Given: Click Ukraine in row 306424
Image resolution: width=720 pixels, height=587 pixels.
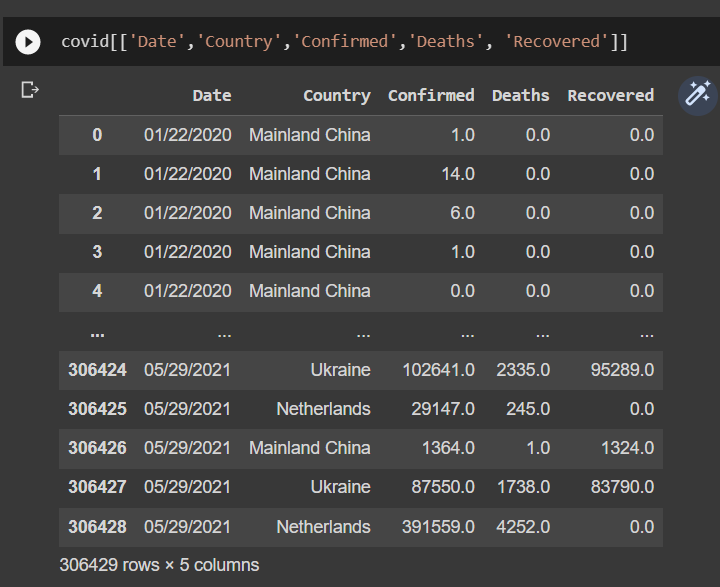Looking at the screenshot, I should pyautogui.click(x=340, y=370).
